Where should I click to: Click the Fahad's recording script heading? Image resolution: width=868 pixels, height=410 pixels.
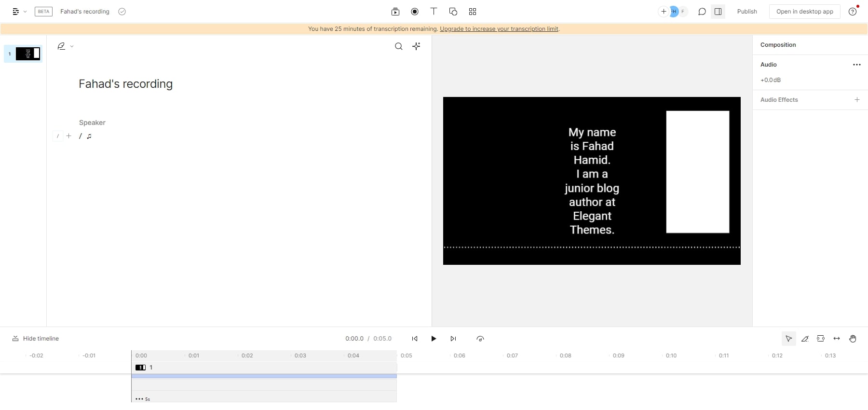125,84
